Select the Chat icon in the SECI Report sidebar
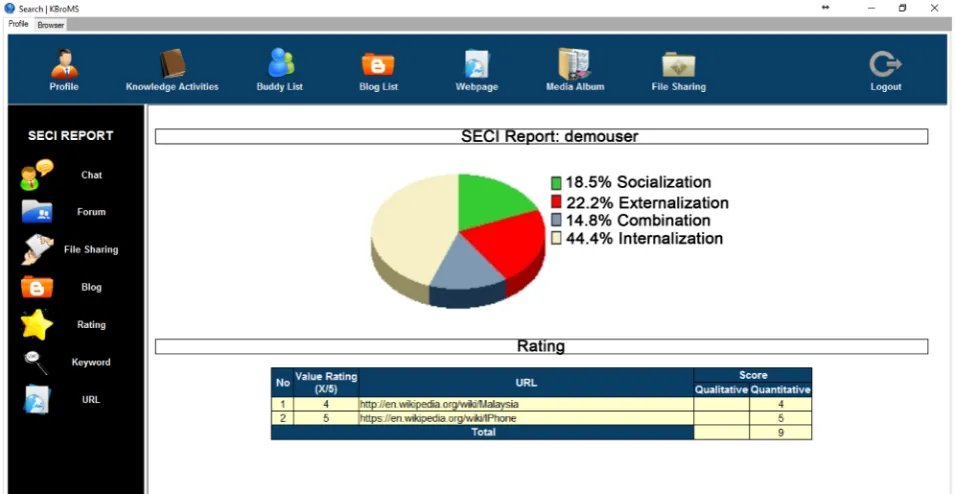Screen dimensions: 955x494 pyautogui.click(x=37, y=175)
